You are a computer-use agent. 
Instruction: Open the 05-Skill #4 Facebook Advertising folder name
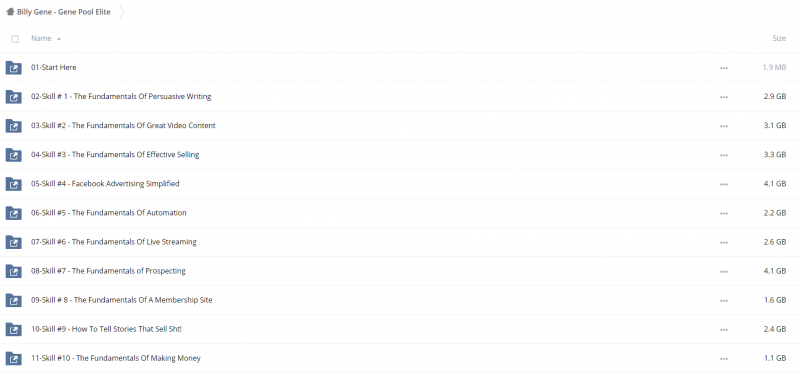click(105, 184)
